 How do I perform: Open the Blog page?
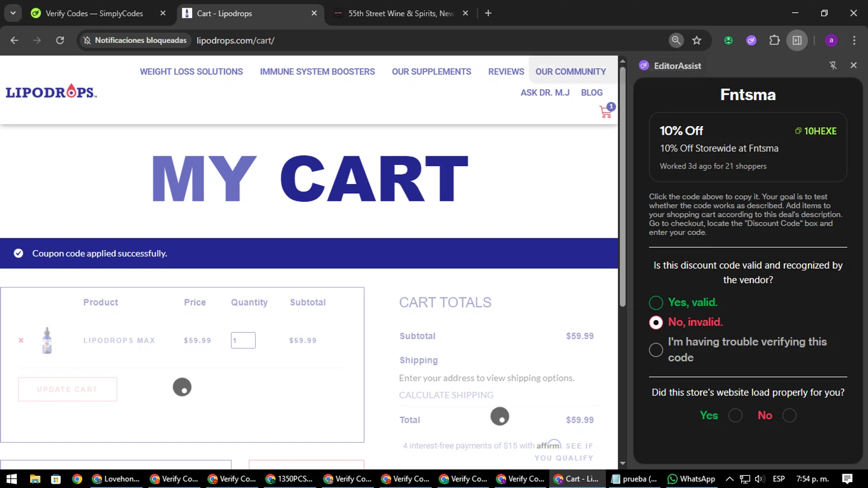(592, 93)
